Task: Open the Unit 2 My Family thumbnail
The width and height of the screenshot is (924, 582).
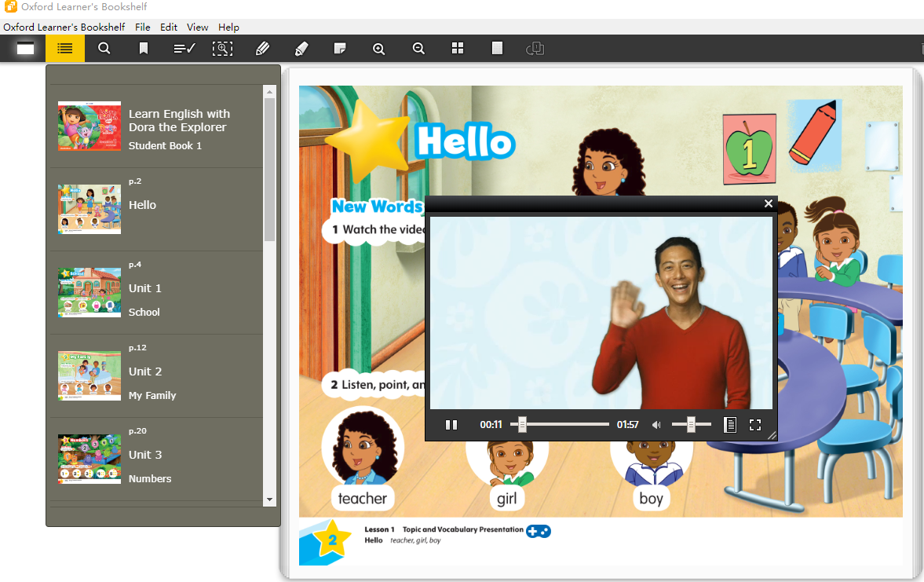Action: click(x=89, y=375)
